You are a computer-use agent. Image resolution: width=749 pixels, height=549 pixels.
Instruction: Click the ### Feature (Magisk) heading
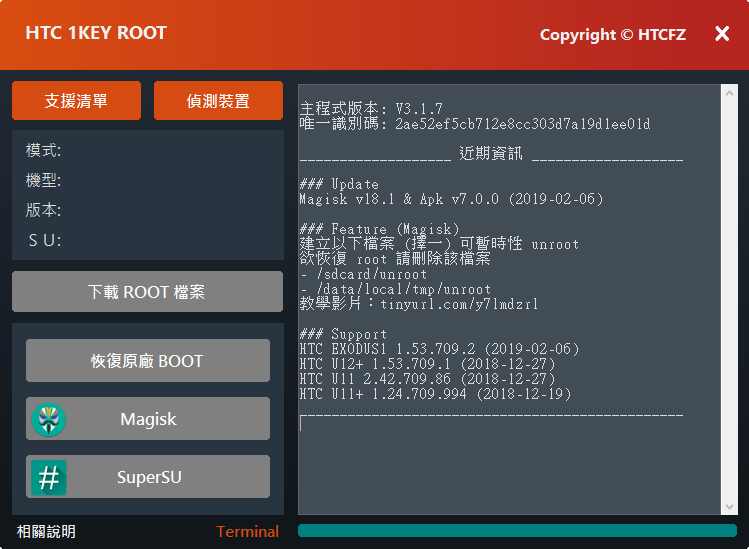379,229
